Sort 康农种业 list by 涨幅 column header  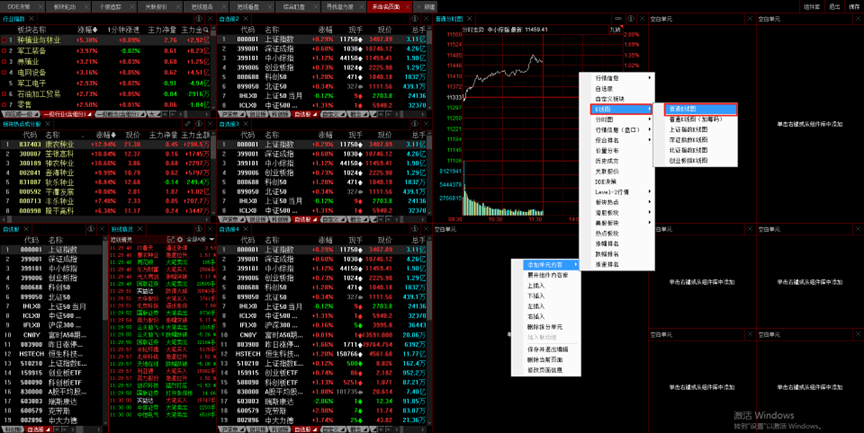pyautogui.click(x=106, y=135)
